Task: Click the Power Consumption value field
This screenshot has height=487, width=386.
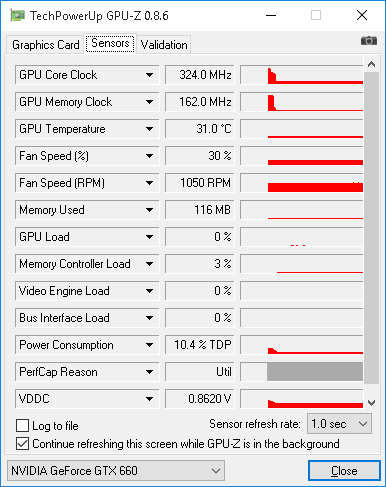Action: click(200, 345)
